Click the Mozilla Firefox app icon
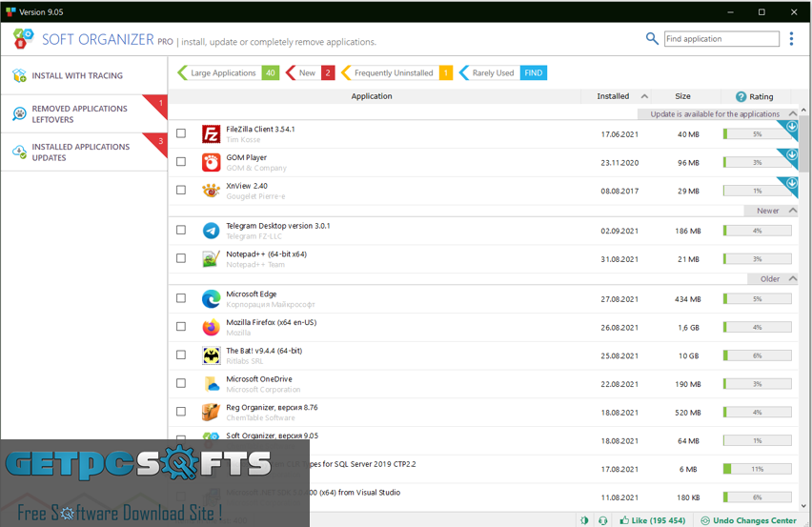The width and height of the screenshot is (812, 527). click(x=212, y=327)
